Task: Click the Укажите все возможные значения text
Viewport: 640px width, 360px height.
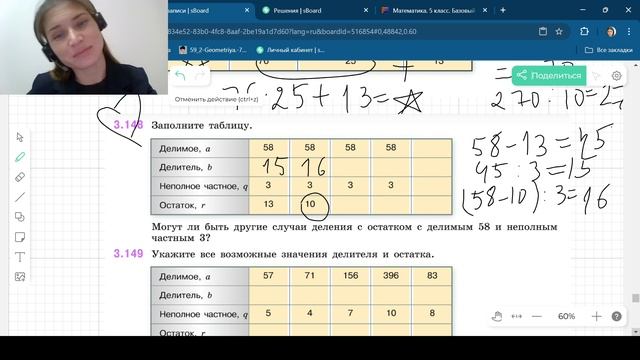Action: click(x=293, y=254)
